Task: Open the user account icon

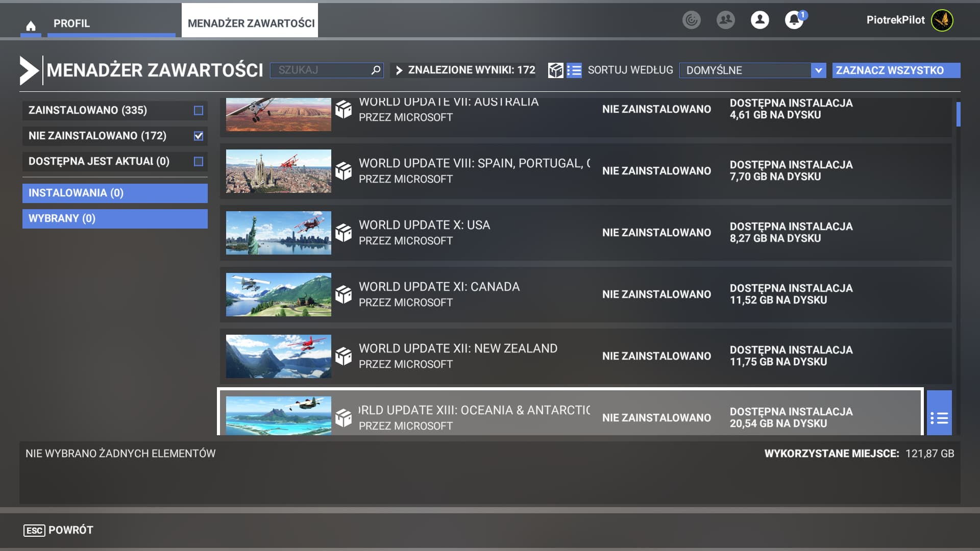Action: (x=759, y=20)
